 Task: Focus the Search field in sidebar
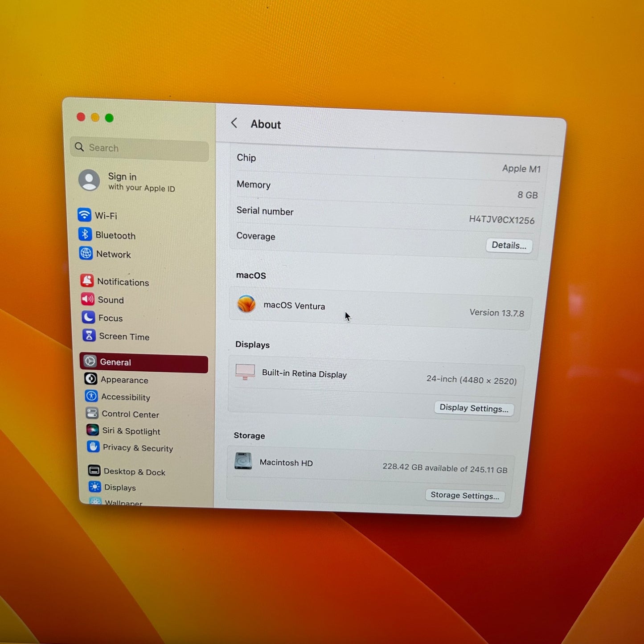139,148
